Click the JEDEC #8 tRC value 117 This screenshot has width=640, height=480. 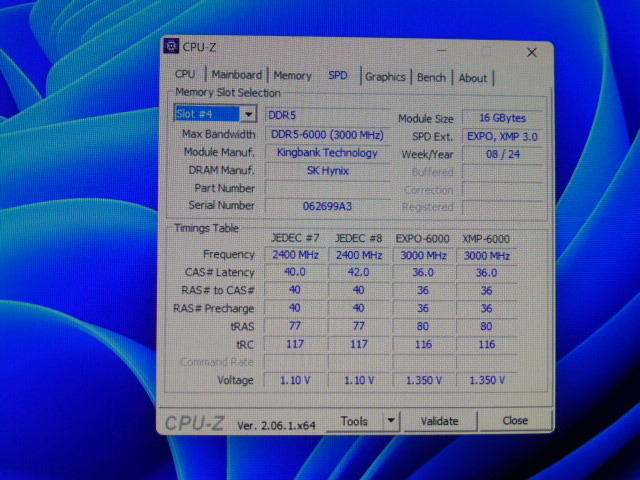pyautogui.click(x=359, y=344)
